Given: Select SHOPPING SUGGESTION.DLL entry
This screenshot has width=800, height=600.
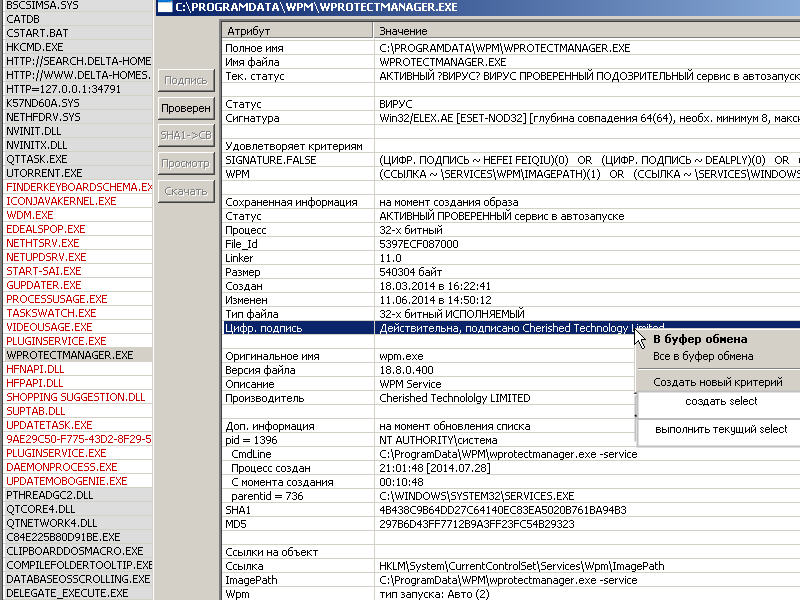Looking at the screenshot, I should (76, 397).
